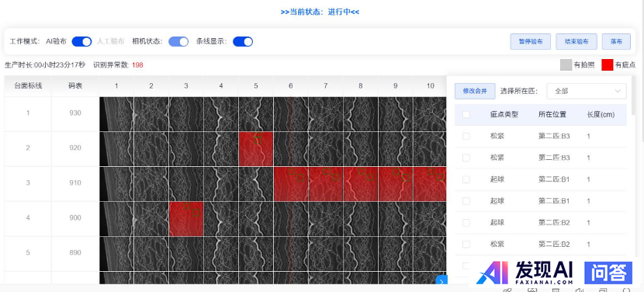The height and width of the screenshot is (292, 644).
Task: Open red defect cell in line 2 column 5
Action: (256, 149)
